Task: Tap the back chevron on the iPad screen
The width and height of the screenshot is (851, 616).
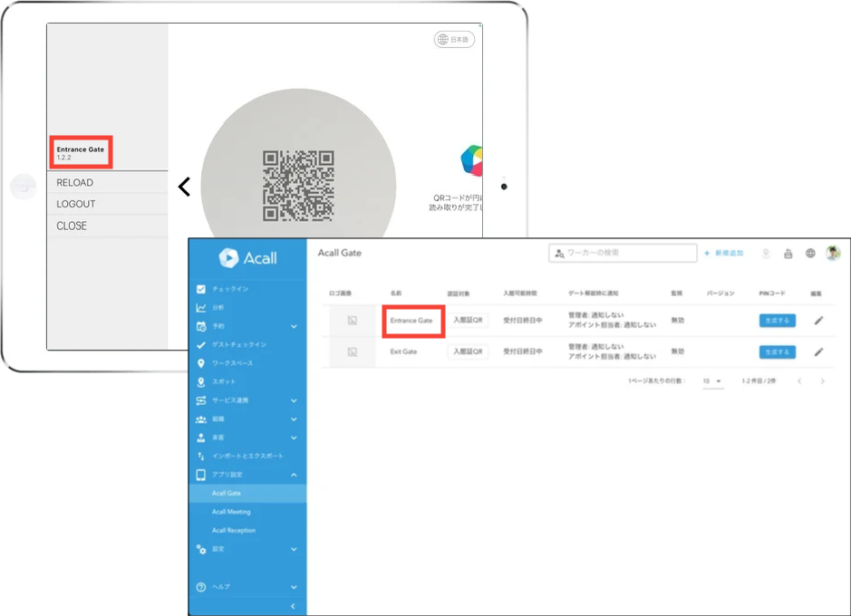Action: click(185, 187)
